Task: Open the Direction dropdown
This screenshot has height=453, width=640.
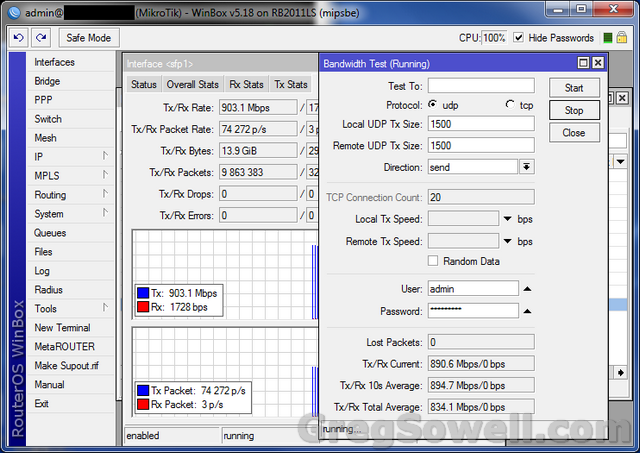Action: tap(527, 167)
